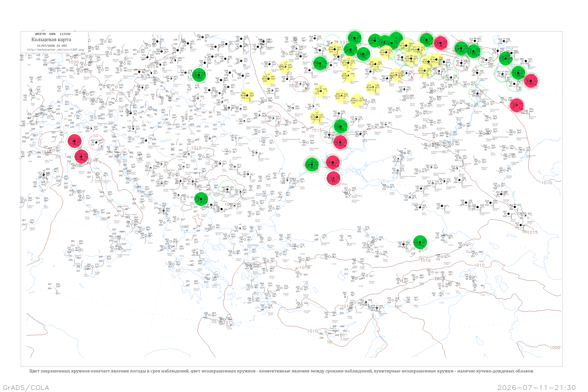
Task: Select the red circle at Кривой Рог
Action: [340, 142]
